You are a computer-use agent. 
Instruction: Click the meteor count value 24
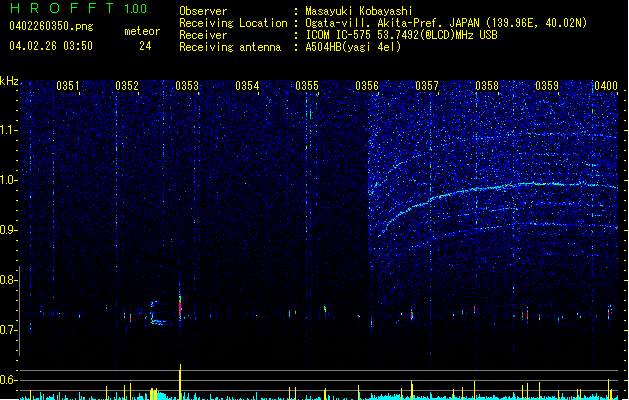[145, 46]
